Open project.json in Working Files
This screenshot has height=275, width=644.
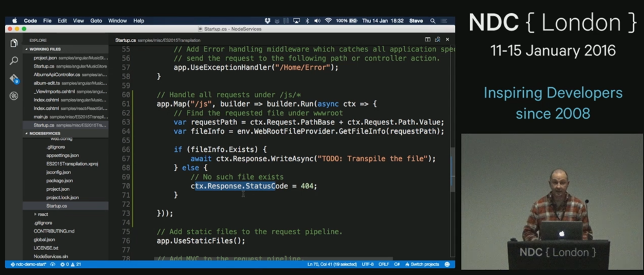click(65, 58)
